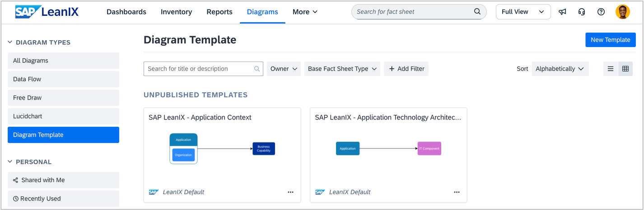The image size is (644, 210).
Task: Switch to grid view layout
Action: pos(625,69)
